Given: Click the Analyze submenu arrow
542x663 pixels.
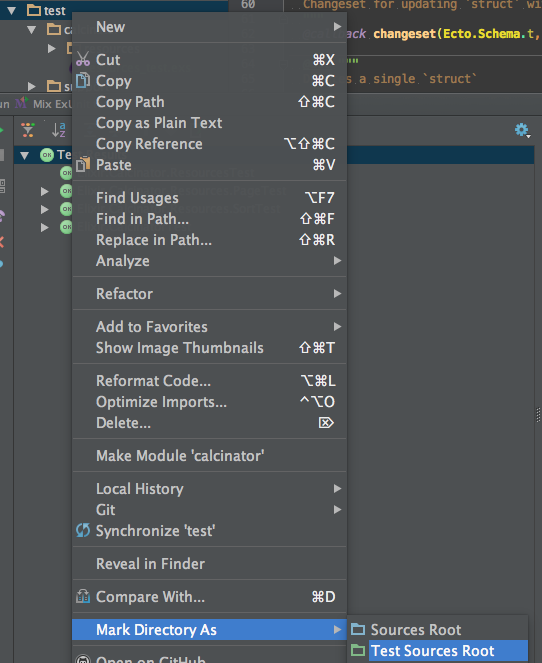Looking at the screenshot, I should [x=337, y=260].
